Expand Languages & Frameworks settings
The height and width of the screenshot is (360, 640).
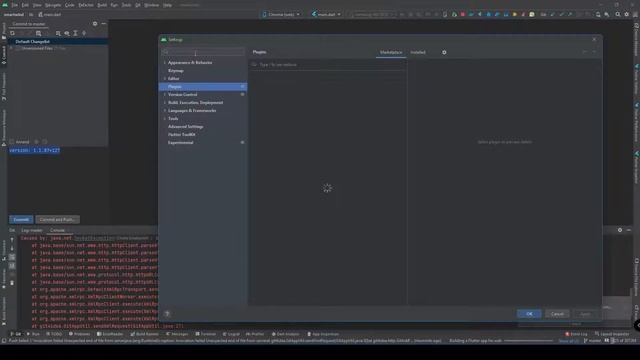[x=165, y=111]
